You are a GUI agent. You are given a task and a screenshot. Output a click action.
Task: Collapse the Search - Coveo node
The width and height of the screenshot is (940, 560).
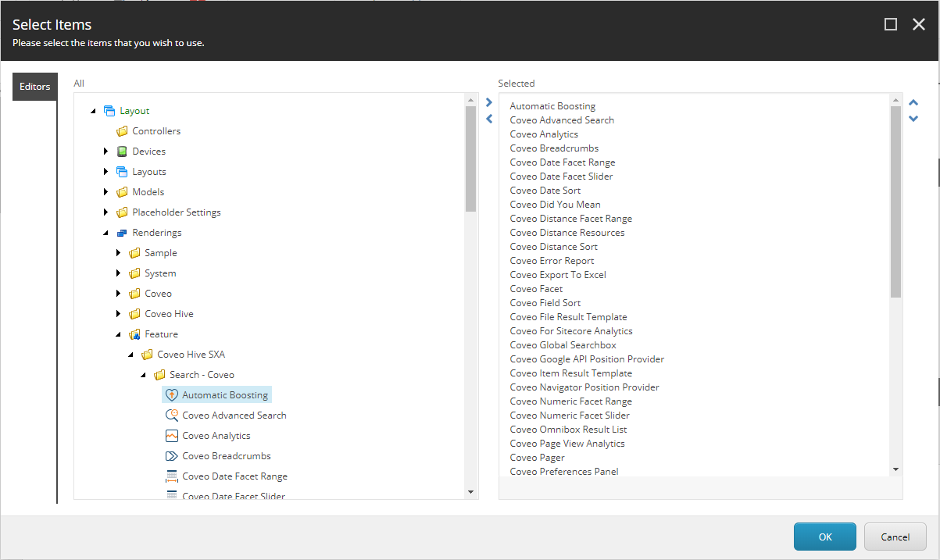[x=142, y=374]
